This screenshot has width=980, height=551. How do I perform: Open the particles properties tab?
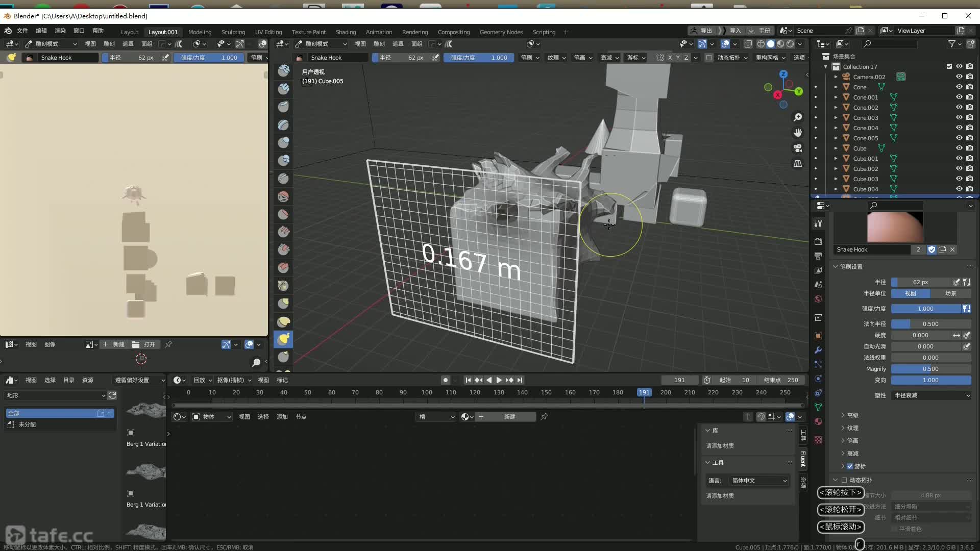click(818, 364)
